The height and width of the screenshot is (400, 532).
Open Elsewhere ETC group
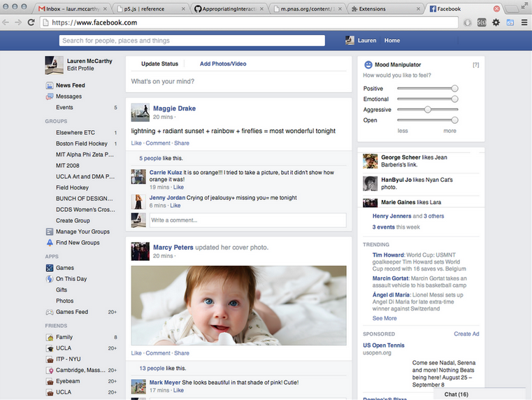click(x=76, y=133)
